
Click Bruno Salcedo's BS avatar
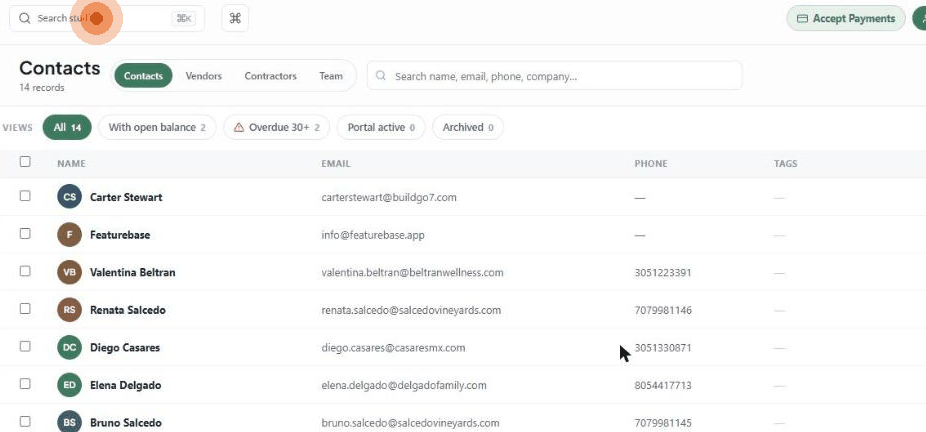70,423
